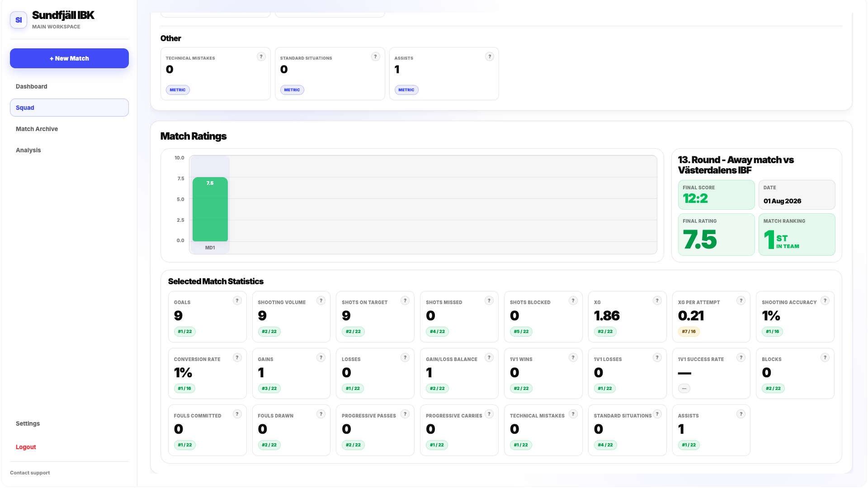Show help tooltip for 1v1 Wins
This screenshot has width=868, height=488.
point(573,357)
